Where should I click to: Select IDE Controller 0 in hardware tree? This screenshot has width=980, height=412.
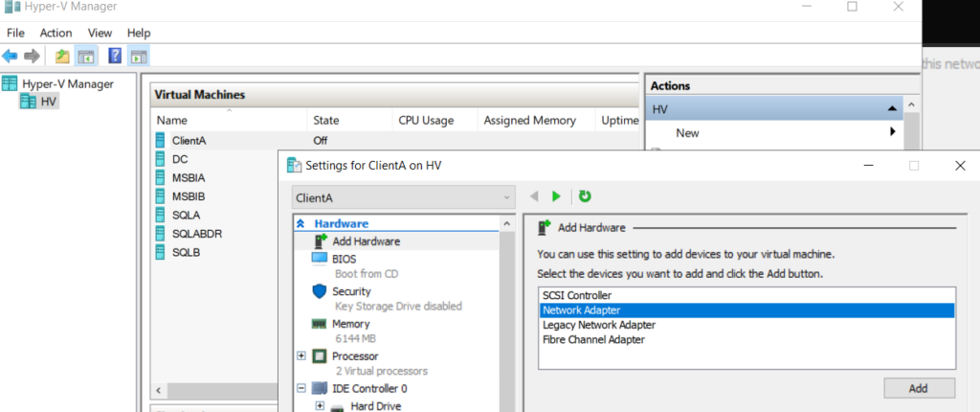coord(370,388)
